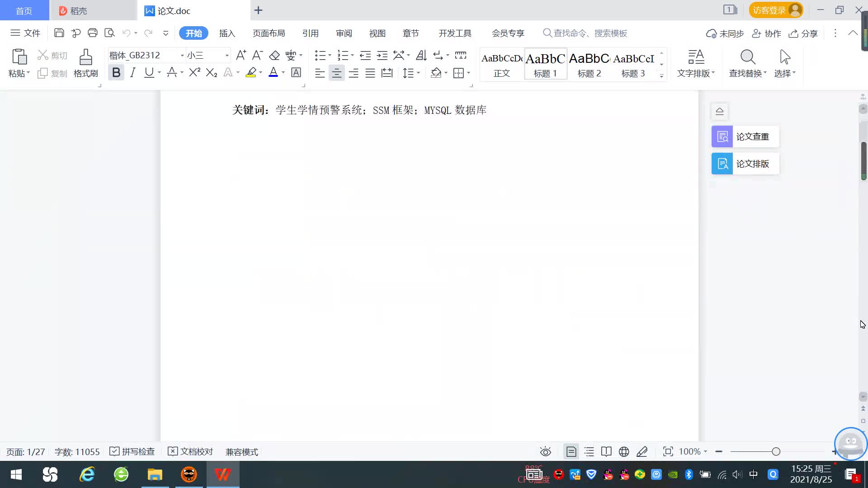Apply the 标题 2 heading style
Viewport: 868px width, 488px height.
click(589, 64)
